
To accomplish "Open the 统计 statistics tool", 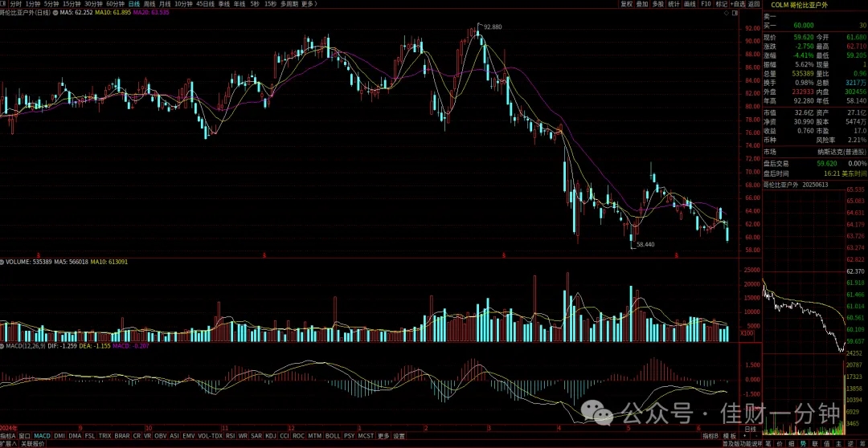I will pos(674,3).
